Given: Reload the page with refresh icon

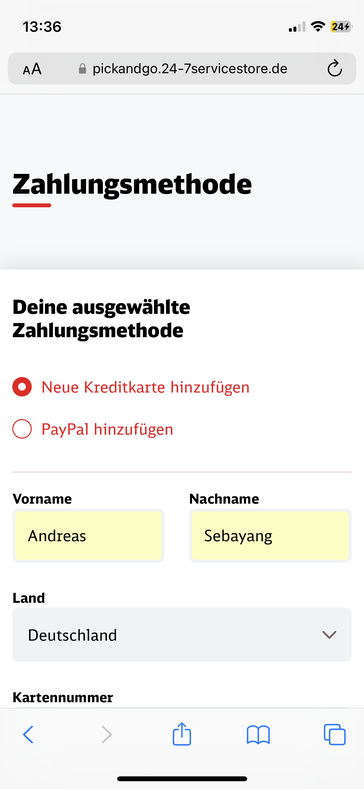Looking at the screenshot, I should click(335, 69).
